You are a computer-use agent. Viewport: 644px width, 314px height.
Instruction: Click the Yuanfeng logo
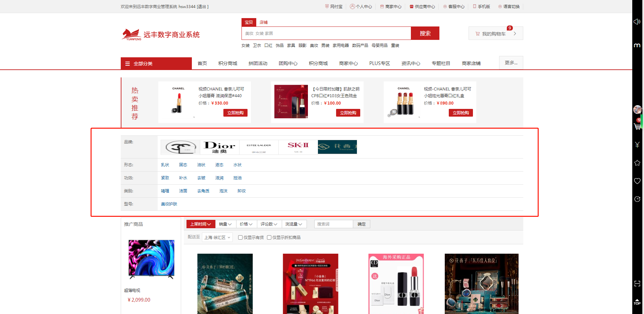(x=161, y=34)
